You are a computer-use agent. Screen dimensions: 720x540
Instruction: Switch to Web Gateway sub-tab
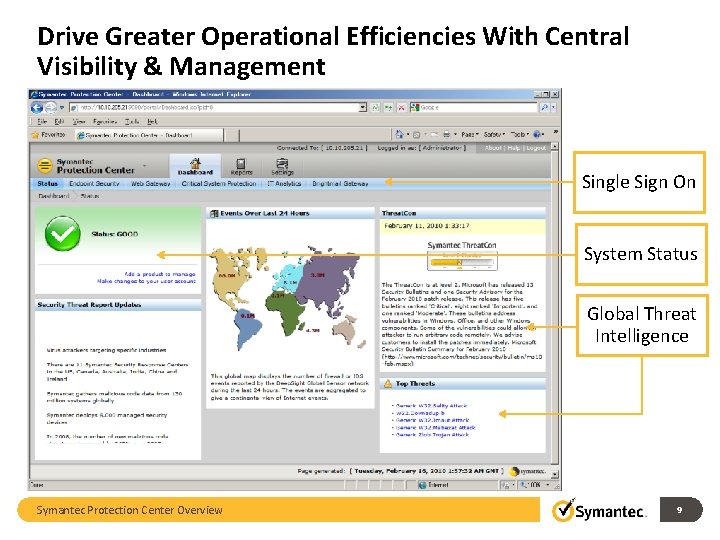coord(151,184)
